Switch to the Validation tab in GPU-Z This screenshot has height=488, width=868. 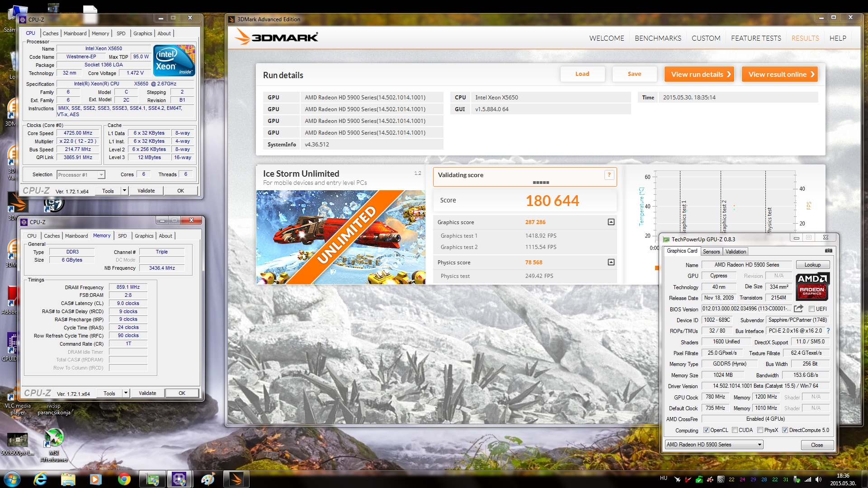pyautogui.click(x=736, y=252)
